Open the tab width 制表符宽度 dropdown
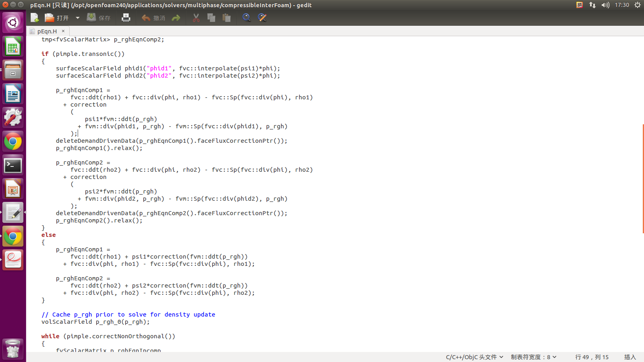 tap(533, 357)
